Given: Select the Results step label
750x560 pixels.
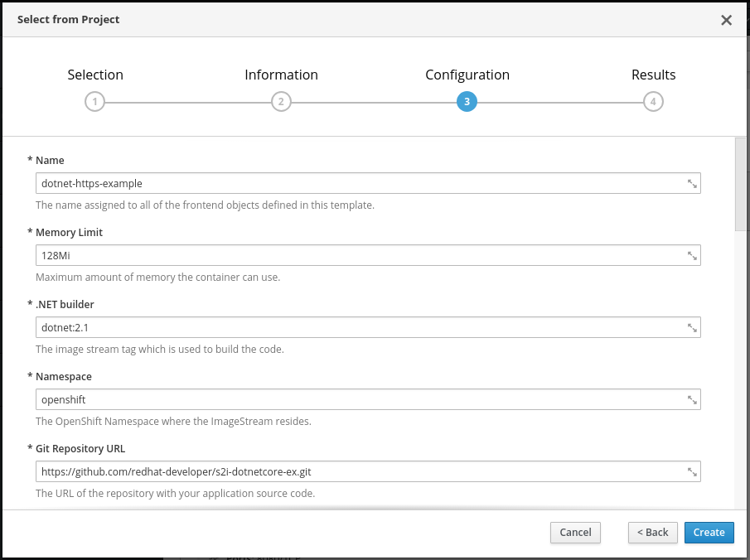Looking at the screenshot, I should pos(653,75).
